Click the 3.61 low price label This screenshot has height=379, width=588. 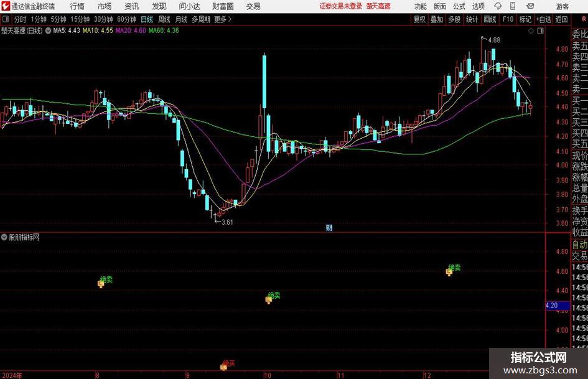[x=227, y=222]
